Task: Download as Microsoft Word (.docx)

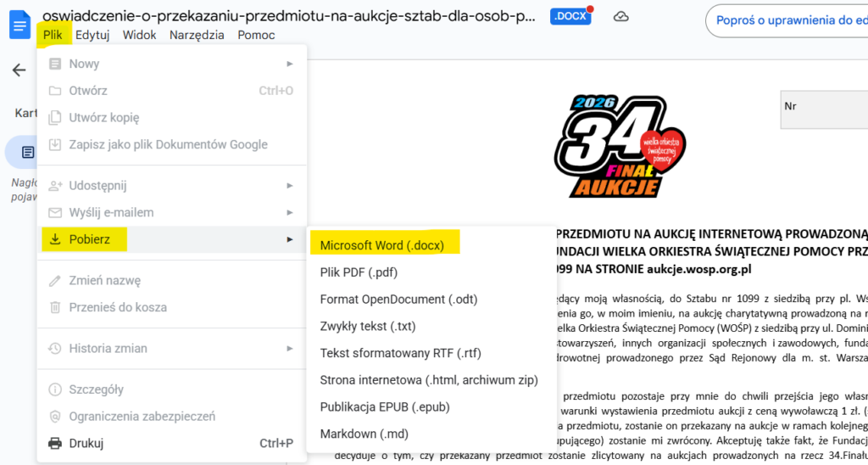Action: coord(381,245)
